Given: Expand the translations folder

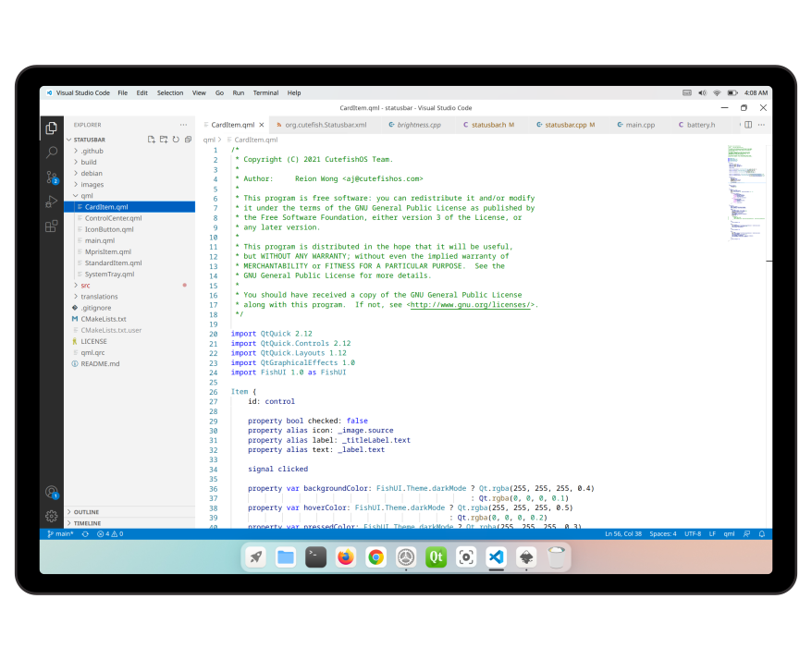Looking at the screenshot, I should coord(129,297).
